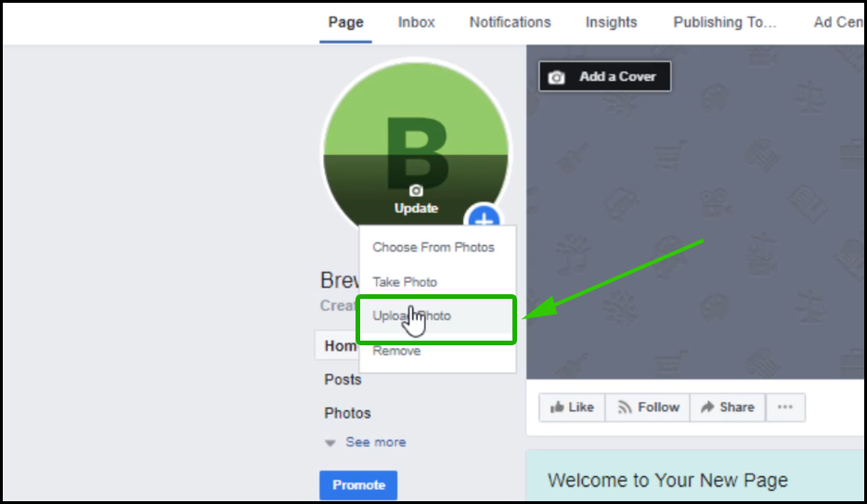Click the green B profile picture

coord(416,145)
